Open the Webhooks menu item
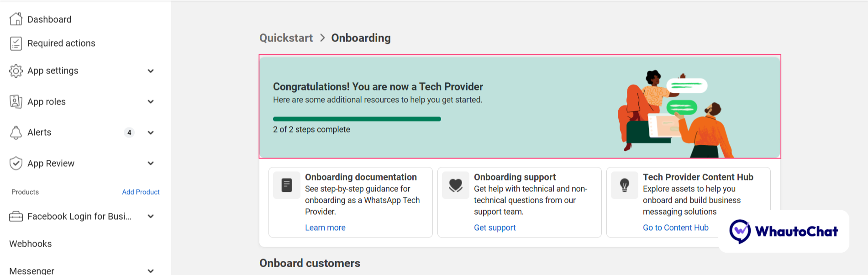The width and height of the screenshot is (868, 275). pyautogui.click(x=31, y=244)
